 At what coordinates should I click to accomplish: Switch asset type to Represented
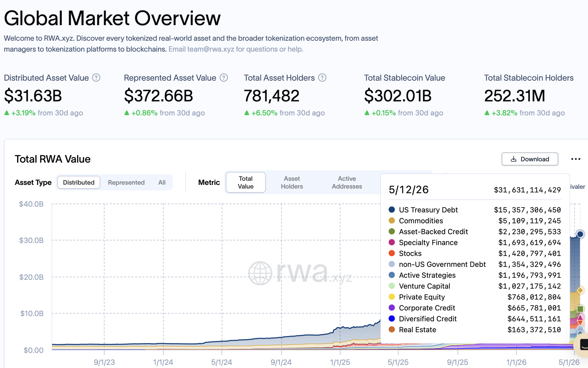coord(126,182)
